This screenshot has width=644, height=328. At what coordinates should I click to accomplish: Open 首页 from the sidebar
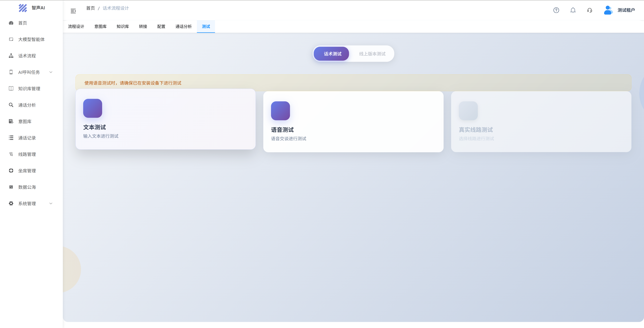tap(22, 23)
